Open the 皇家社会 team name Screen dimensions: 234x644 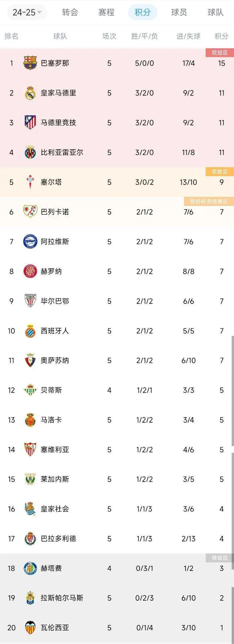[55, 509]
